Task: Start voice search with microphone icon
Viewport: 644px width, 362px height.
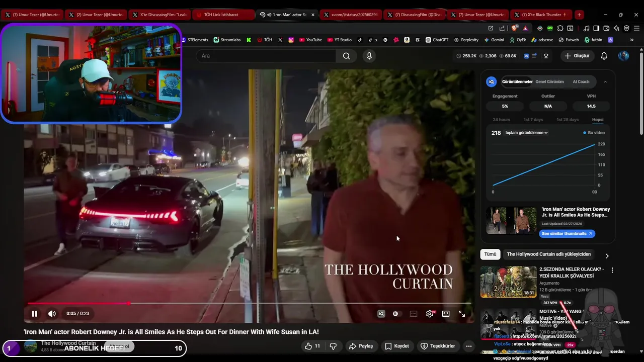Action: 369,56
